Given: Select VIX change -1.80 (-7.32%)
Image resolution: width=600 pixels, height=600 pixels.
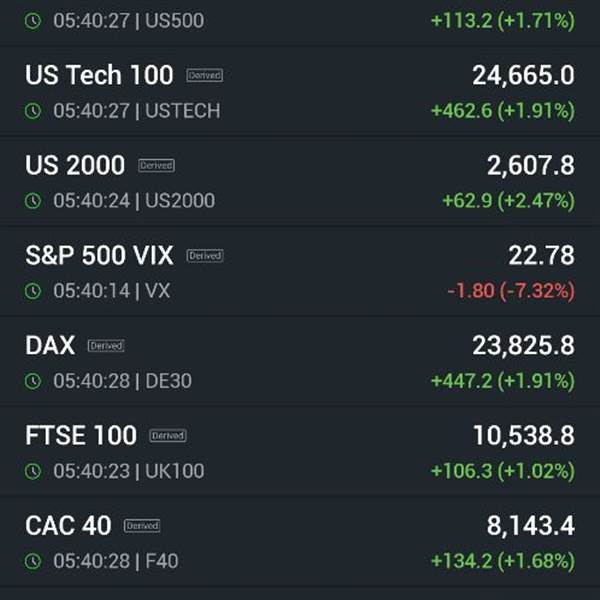Looking at the screenshot, I should point(511,291).
